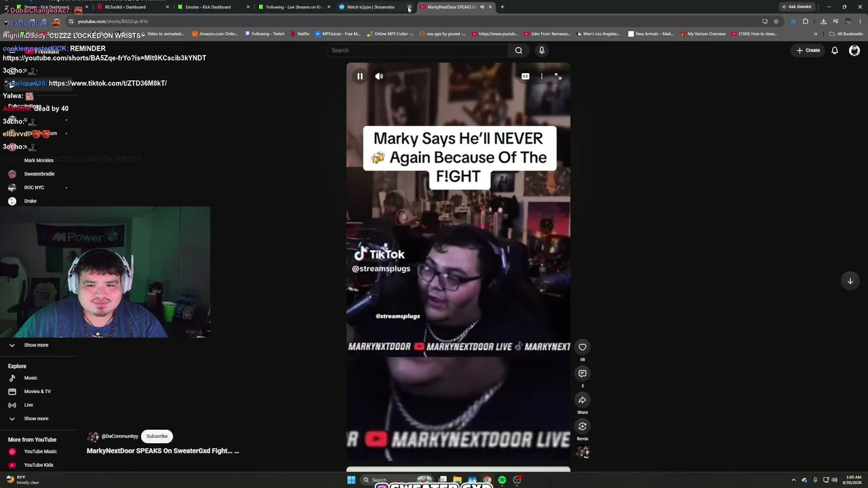This screenshot has width=868, height=488.
Task: Close the Streamable tab
Action: click(x=410, y=7)
